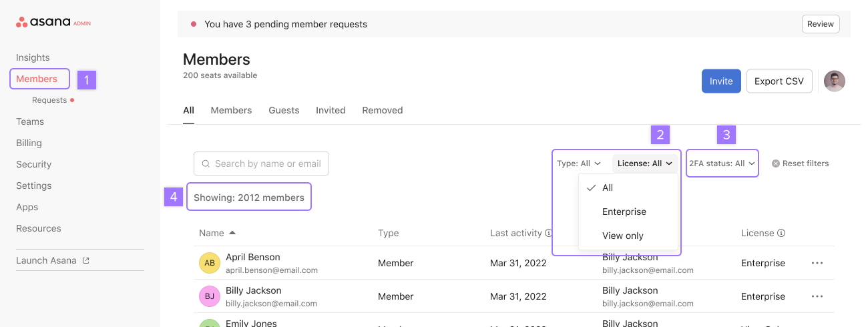The width and height of the screenshot is (868, 327).
Task: Switch to the Invited tab
Action: click(x=331, y=110)
